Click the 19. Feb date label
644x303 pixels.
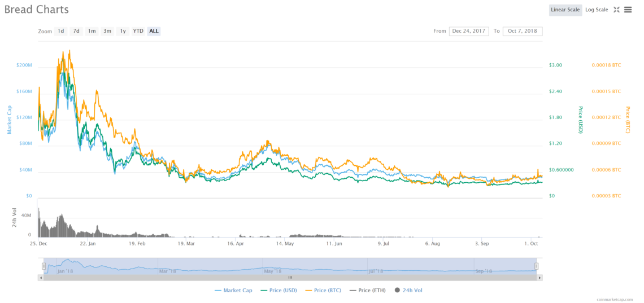(138, 244)
